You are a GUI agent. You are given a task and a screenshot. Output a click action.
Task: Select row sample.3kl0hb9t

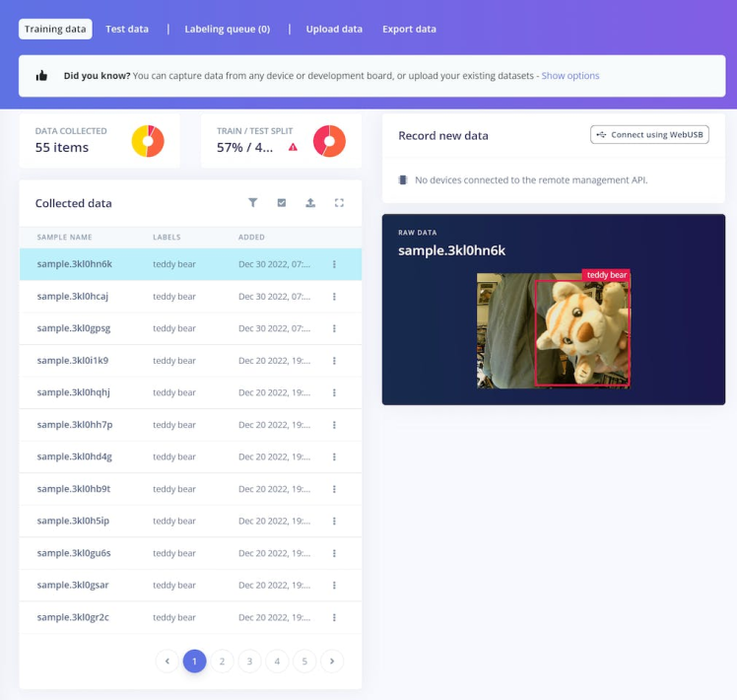[190, 489]
